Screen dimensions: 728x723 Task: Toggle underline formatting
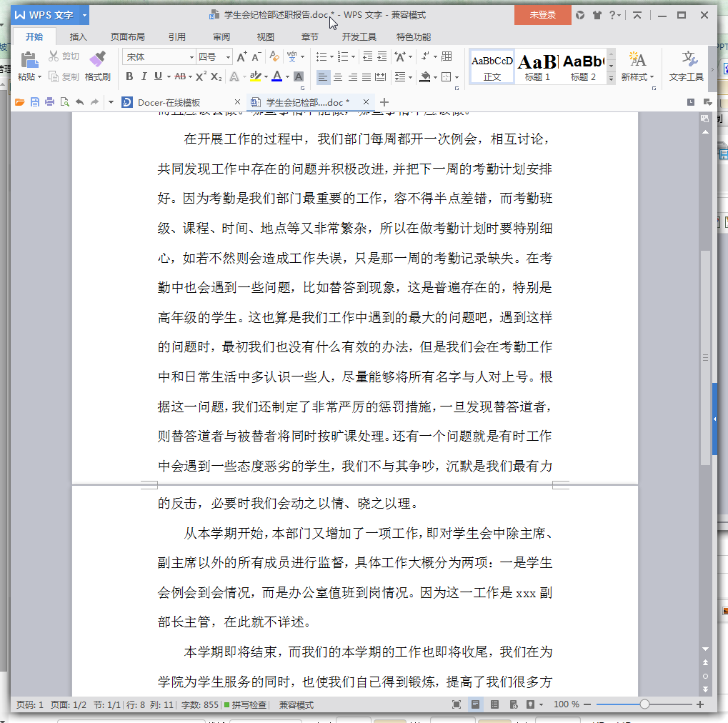(x=159, y=76)
